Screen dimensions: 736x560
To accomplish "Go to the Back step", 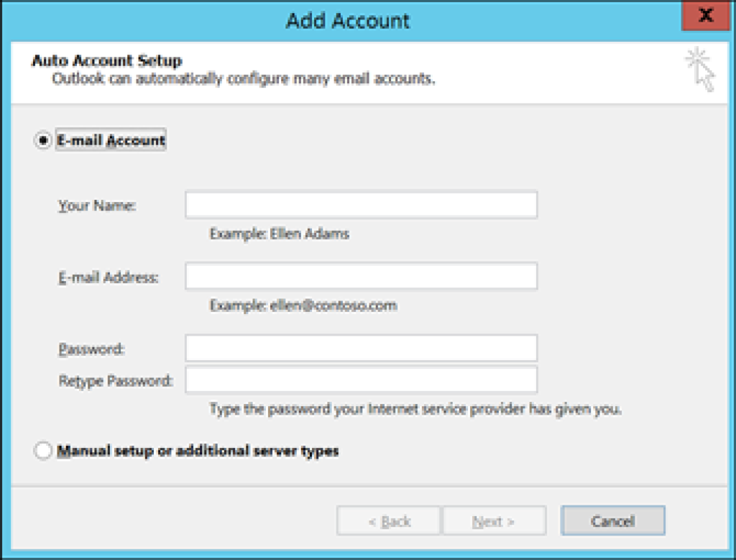I will (x=388, y=520).
